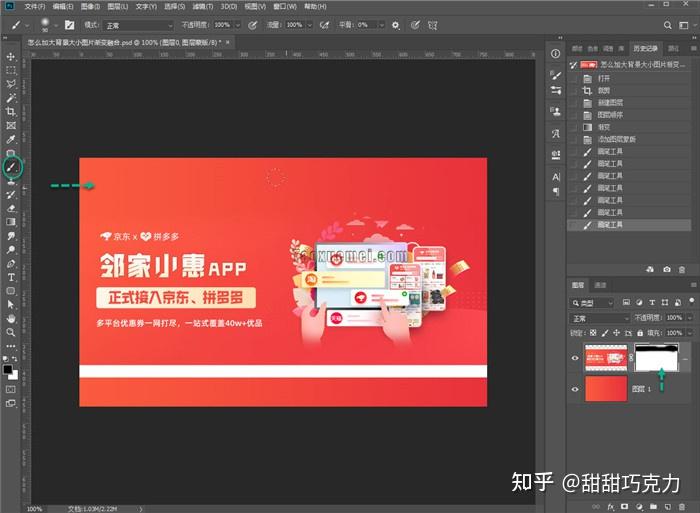Create a new layer icon
This screenshot has height=513, width=700.
click(668, 507)
